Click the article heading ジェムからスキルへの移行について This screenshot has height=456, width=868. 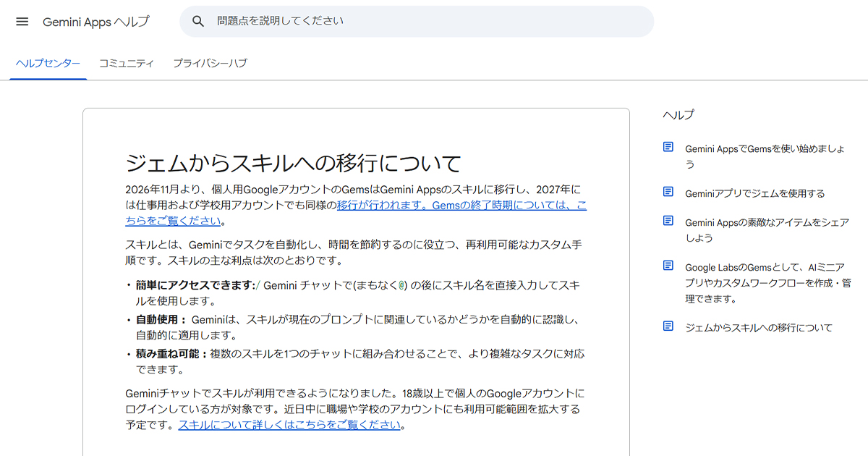(293, 163)
